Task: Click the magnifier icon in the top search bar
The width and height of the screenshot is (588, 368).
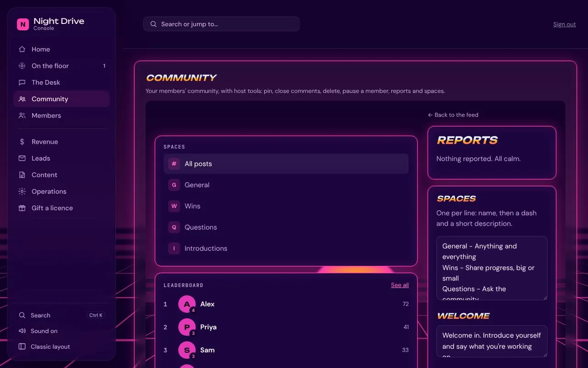Action: (x=153, y=24)
